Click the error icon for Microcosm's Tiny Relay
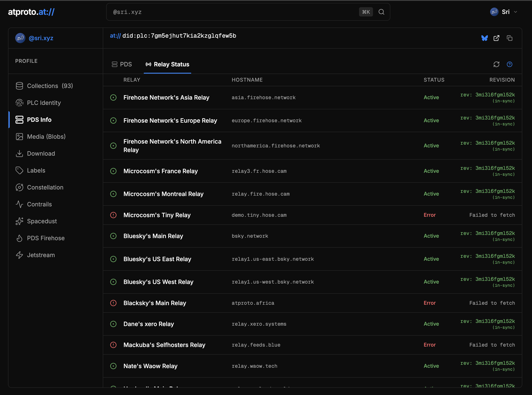The height and width of the screenshot is (395, 532). pos(113,215)
